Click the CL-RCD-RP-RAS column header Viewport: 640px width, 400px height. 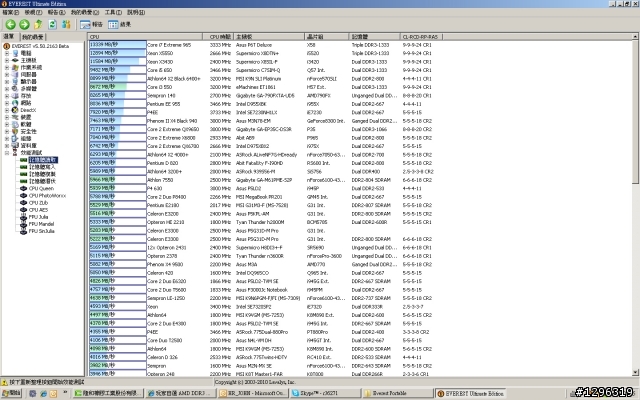(x=421, y=37)
